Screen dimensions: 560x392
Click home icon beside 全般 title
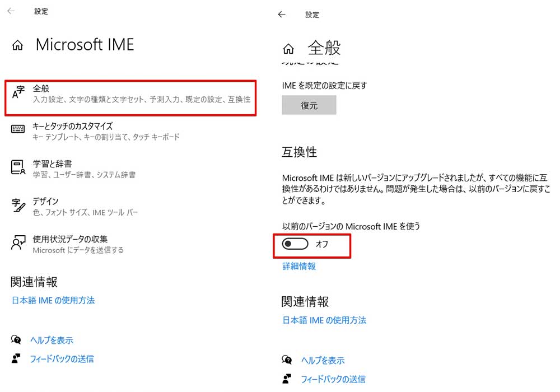(x=288, y=49)
